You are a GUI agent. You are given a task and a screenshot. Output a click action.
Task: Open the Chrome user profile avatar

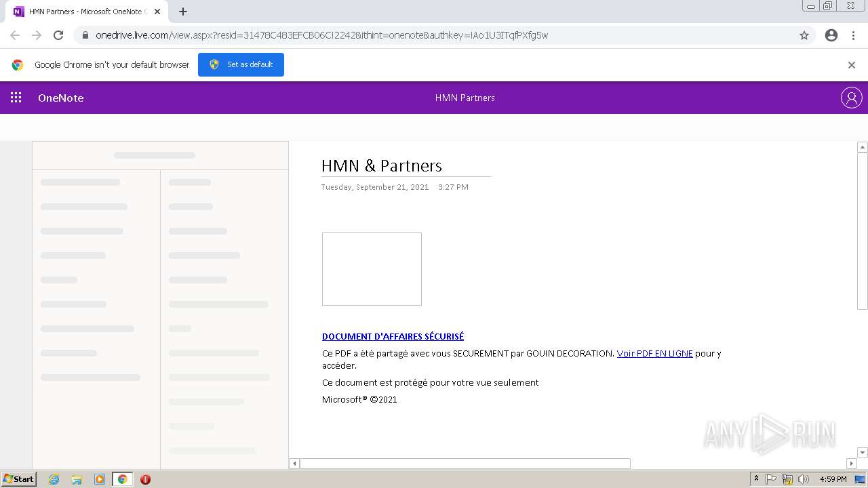pos(831,35)
